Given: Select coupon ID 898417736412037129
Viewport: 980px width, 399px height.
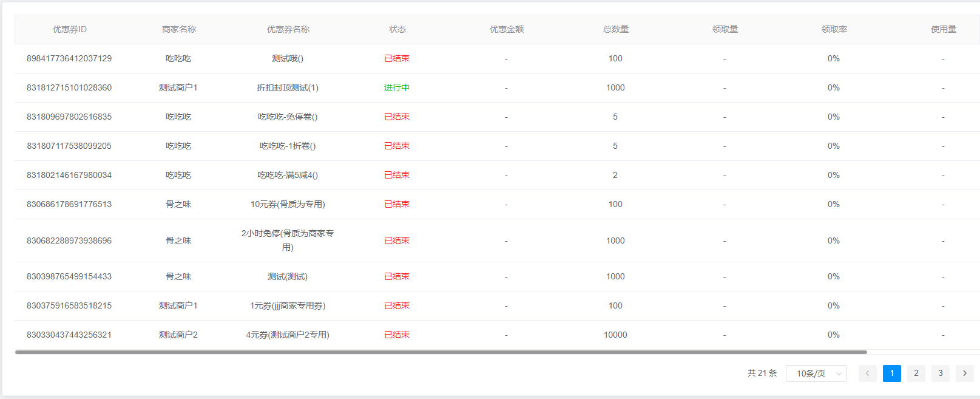Looking at the screenshot, I should [69, 58].
